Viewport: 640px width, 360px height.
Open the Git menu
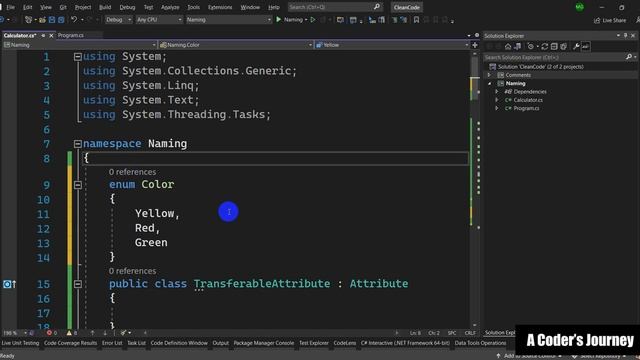(63, 7)
